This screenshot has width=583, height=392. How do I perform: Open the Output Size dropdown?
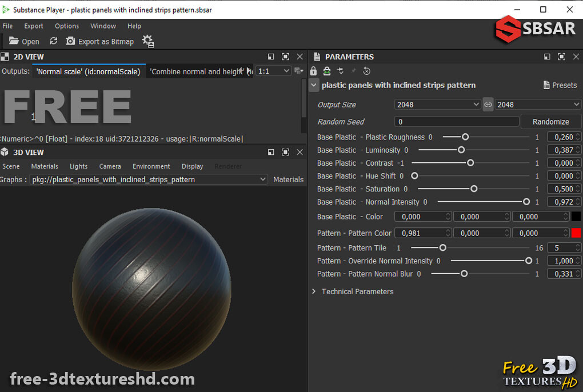[x=437, y=104]
